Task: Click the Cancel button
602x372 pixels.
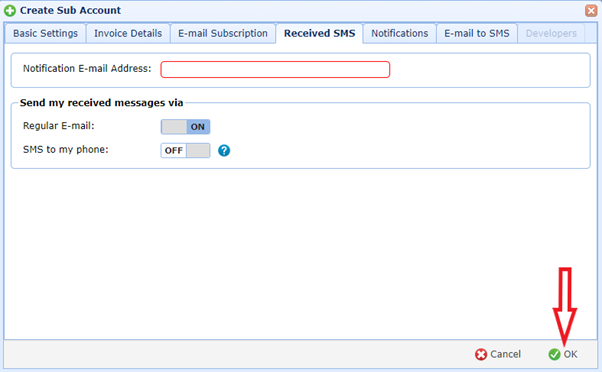Action: (498, 354)
